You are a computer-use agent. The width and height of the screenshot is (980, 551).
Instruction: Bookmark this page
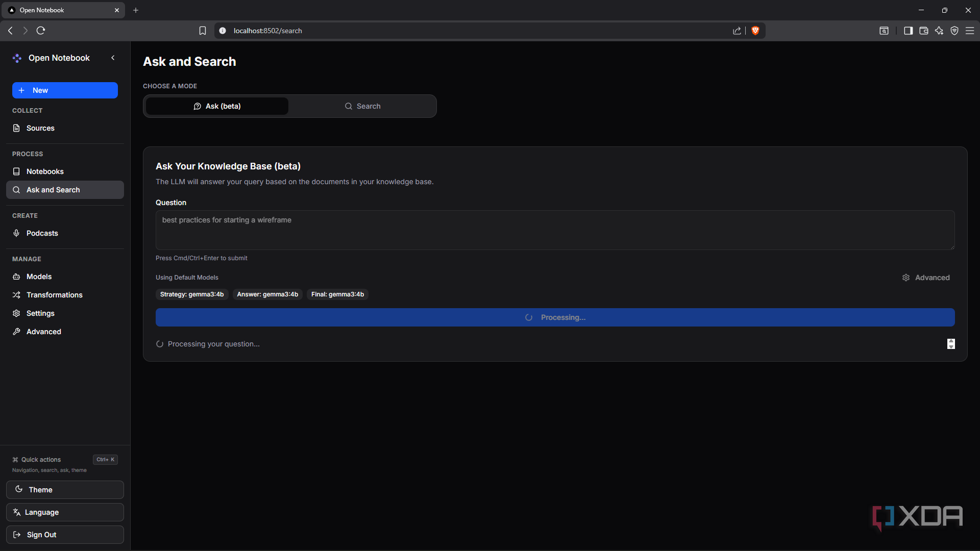203,31
